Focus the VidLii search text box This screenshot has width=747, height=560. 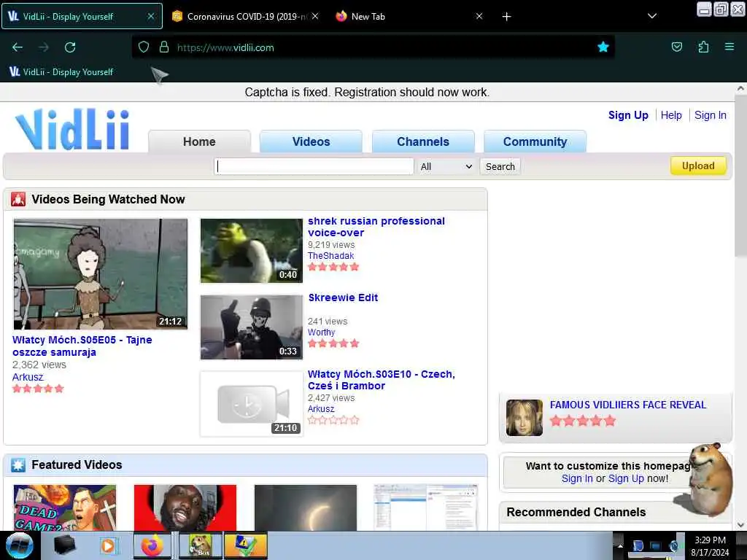point(314,166)
